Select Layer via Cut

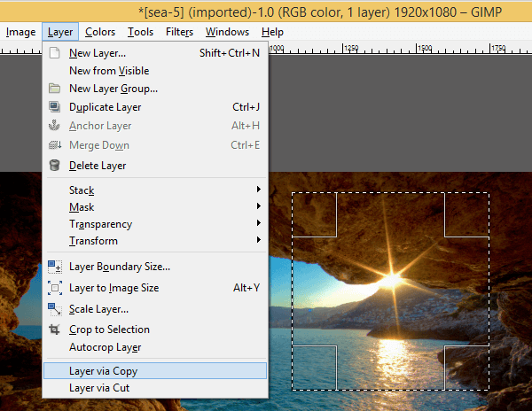click(x=155, y=388)
